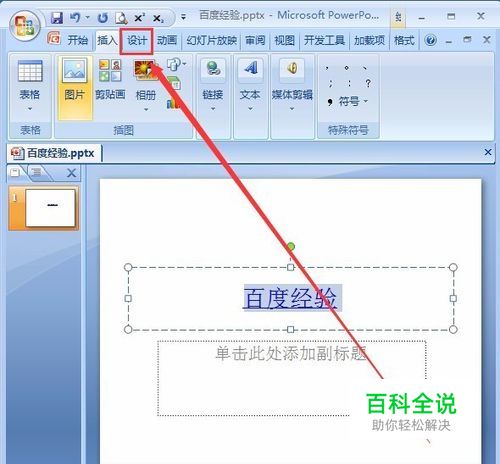500x464 pixels.
Task: Select the 百度经验.pptx document tab
Action: pos(54,153)
